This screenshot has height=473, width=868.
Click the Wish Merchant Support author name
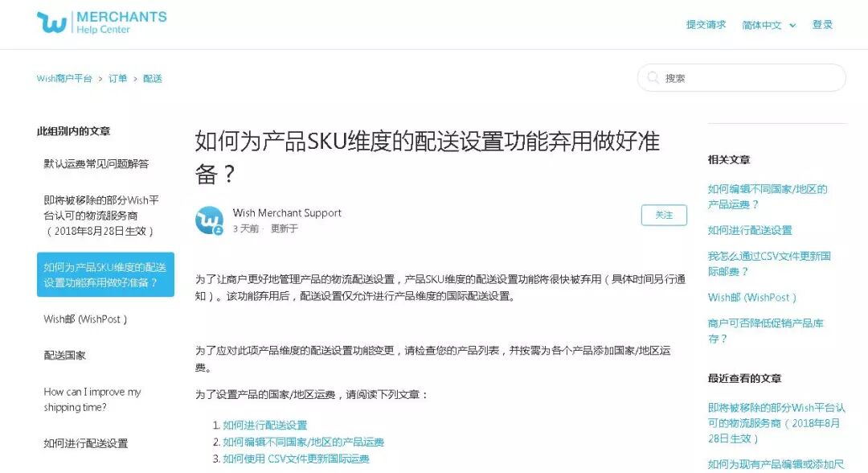tap(287, 212)
